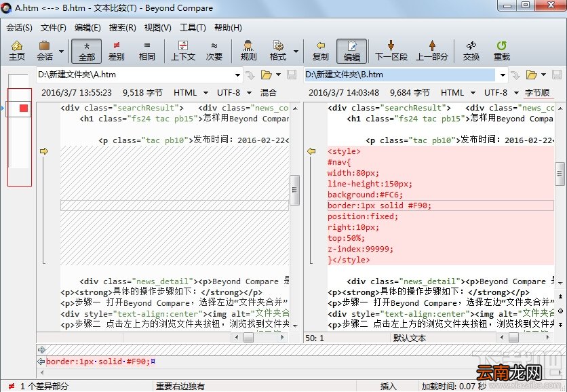Click the right path field B.htm
567x392 pixels.
[x=399, y=75]
